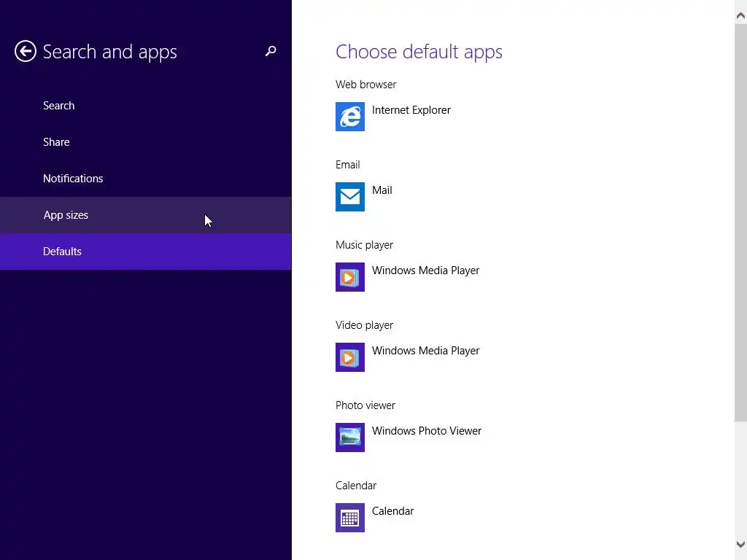Go to Notifications settings
This screenshot has width=747, height=560.
tap(145, 178)
